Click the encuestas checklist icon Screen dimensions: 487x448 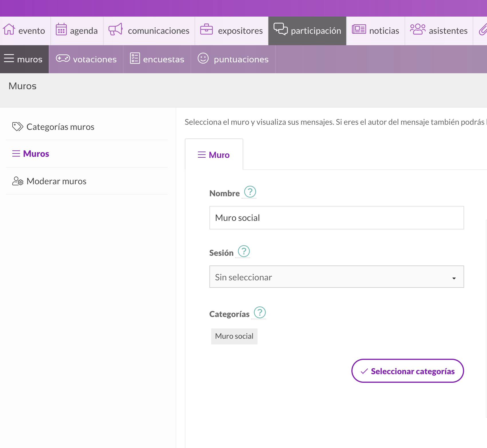click(135, 58)
